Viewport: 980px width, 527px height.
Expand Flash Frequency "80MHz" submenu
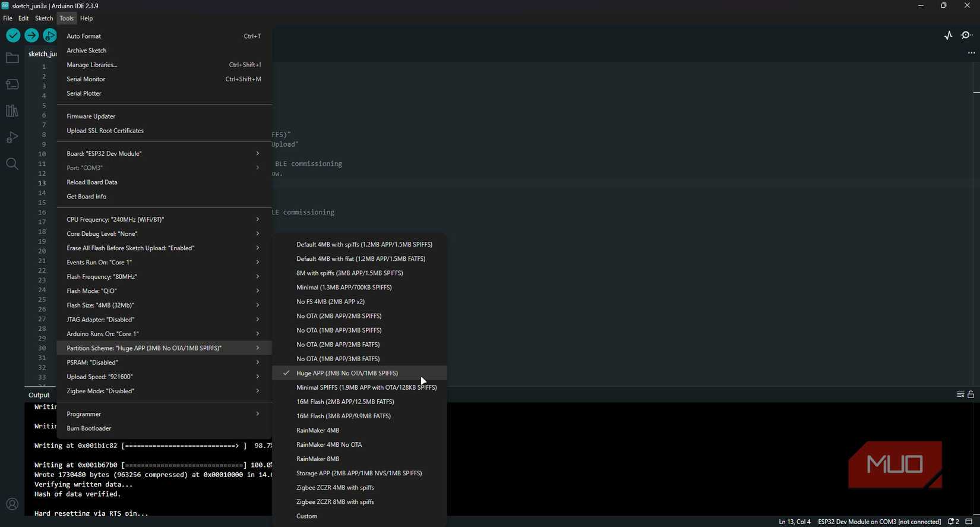pyautogui.click(x=164, y=276)
